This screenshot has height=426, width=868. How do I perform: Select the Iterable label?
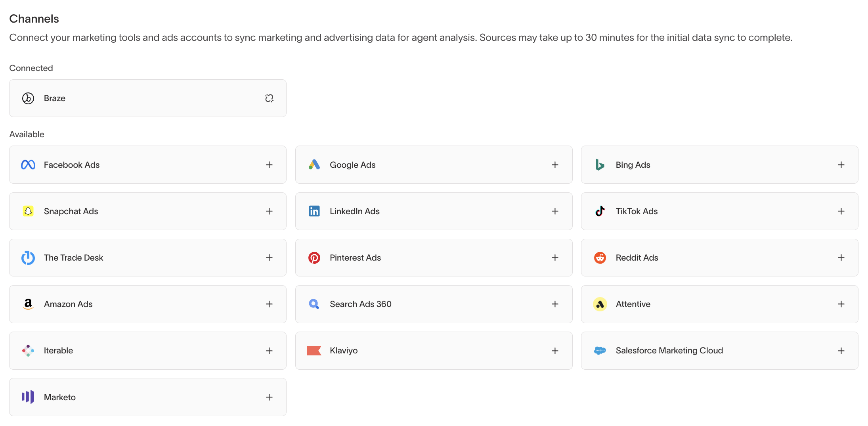[58, 351]
